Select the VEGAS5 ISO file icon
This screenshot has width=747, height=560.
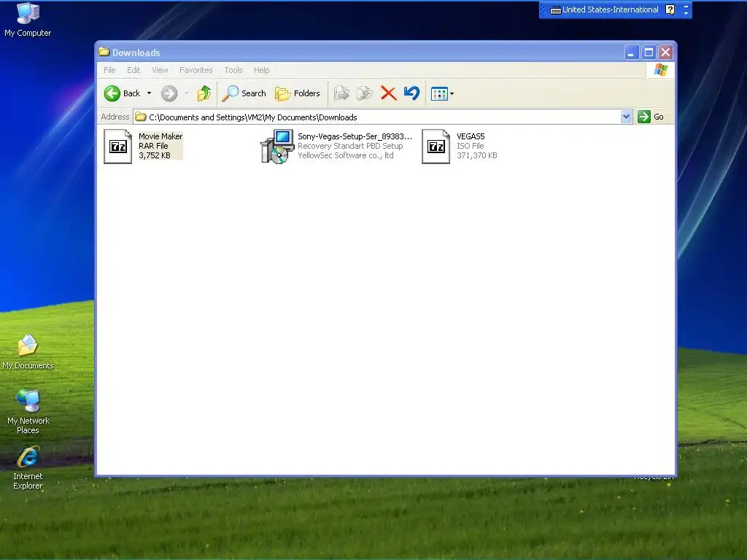(x=436, y=146)
